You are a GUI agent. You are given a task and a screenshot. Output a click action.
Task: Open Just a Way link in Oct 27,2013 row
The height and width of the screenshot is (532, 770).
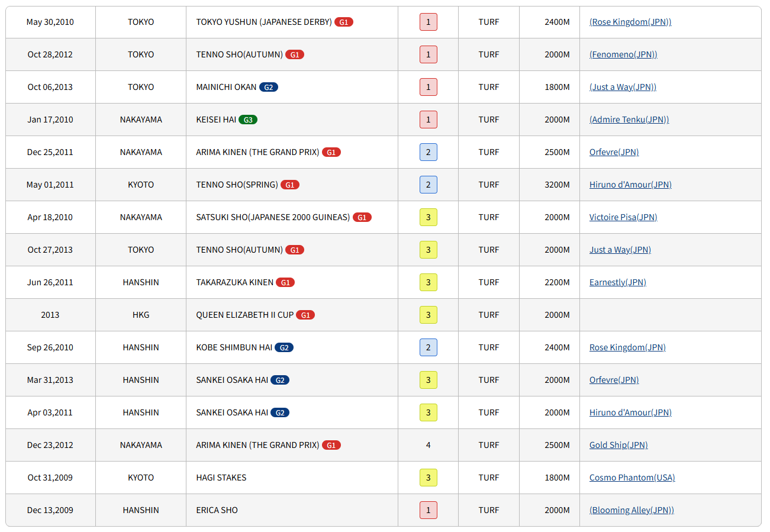pyautogui.click(x=620, y=250)
